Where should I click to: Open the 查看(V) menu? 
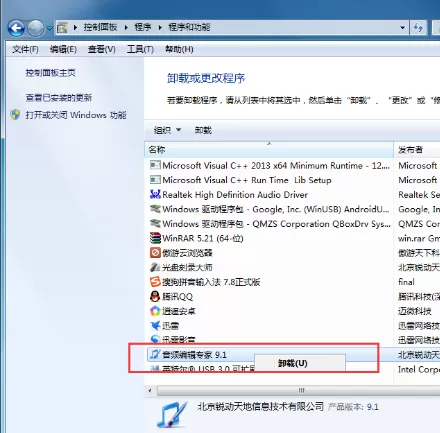tap(102, 50)
